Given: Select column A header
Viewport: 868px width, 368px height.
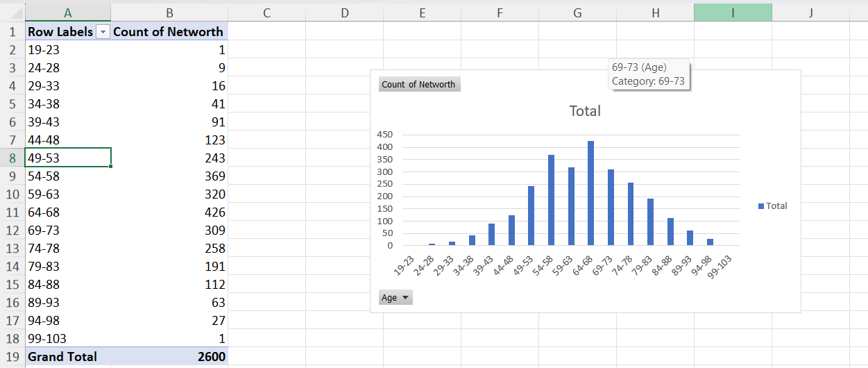Looking at the screenshot, I should pyautogui.click(x=67, y=12).
